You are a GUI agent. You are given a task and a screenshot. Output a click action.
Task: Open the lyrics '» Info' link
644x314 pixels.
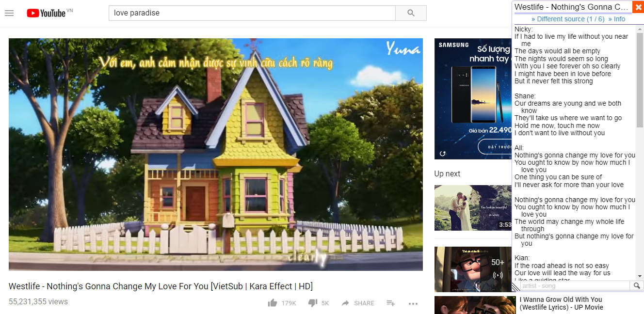click(616, 19)
